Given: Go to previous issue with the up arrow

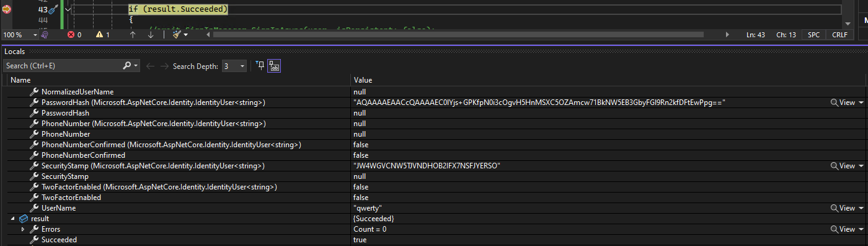Looking at the screenshot, I should pyautogui.click(x=132, y=35).
